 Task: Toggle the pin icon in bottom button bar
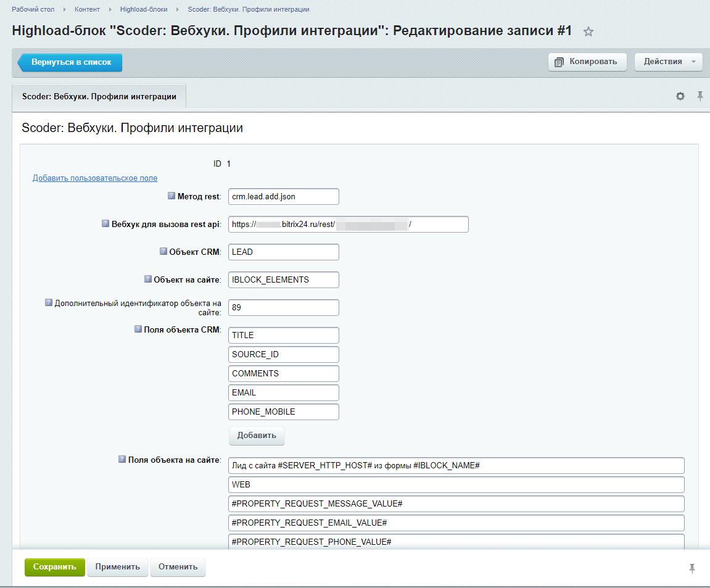click(692, 568)
